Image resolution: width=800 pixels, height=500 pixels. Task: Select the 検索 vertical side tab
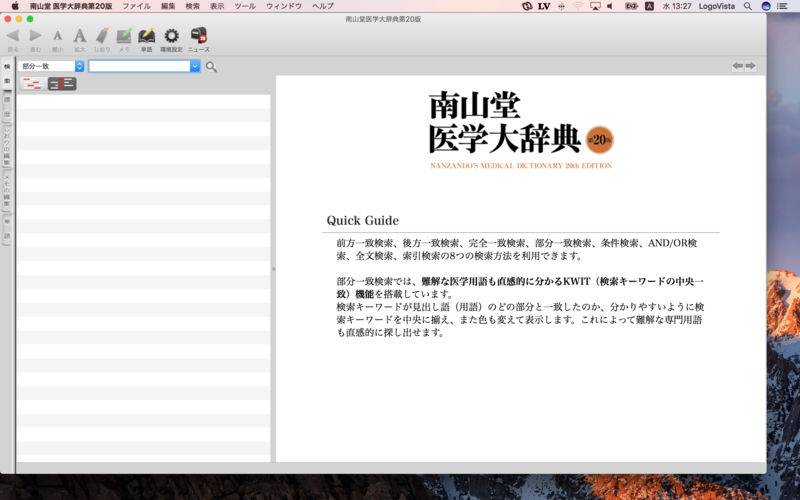point(7,74)
